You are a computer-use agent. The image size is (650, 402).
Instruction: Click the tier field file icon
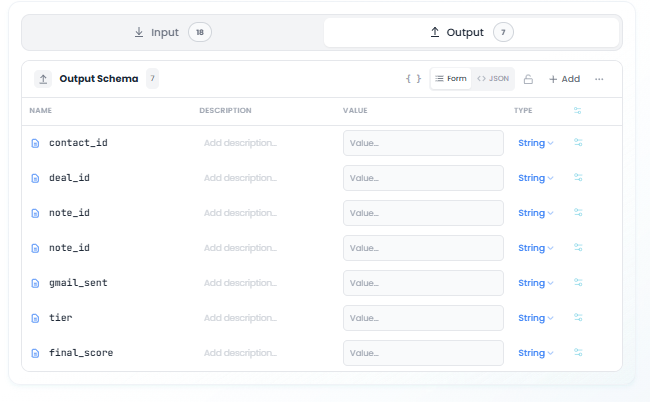[x=35, y=318]
